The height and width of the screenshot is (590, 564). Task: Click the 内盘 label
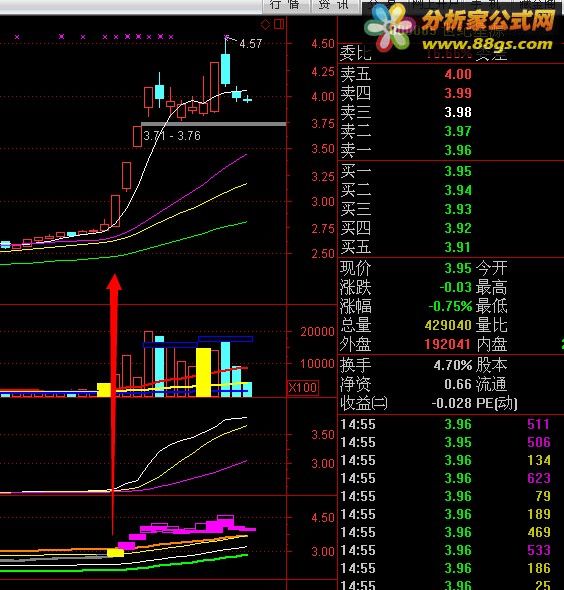point(491,344)
